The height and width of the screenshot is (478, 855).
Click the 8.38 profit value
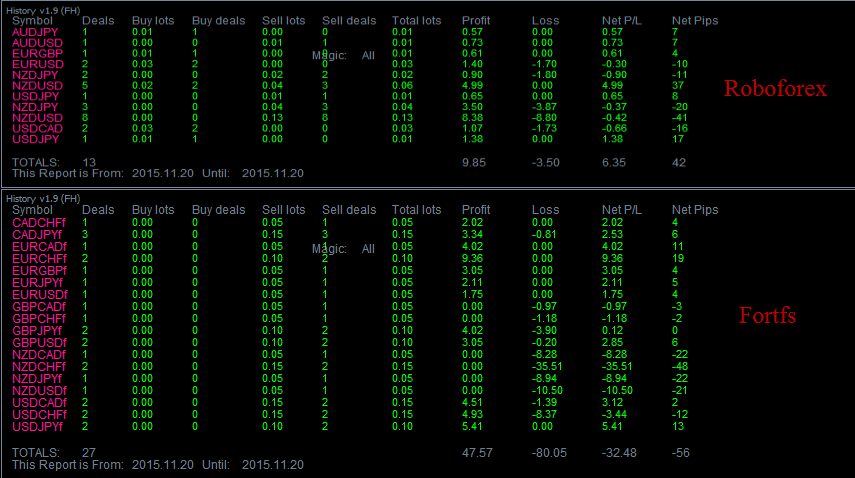click(x=472, y=118)
